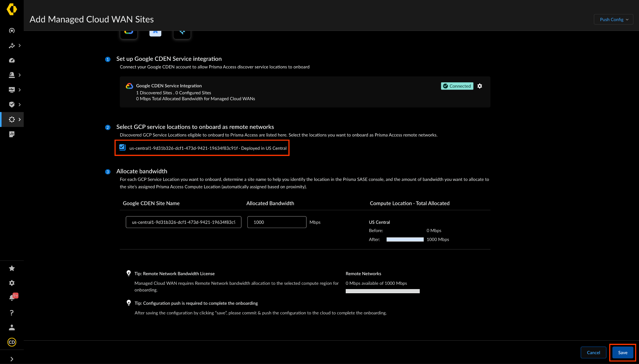This screenshot has height=364, width=639.
Task: Open the question mark help icon
Action: click(12, 313)
